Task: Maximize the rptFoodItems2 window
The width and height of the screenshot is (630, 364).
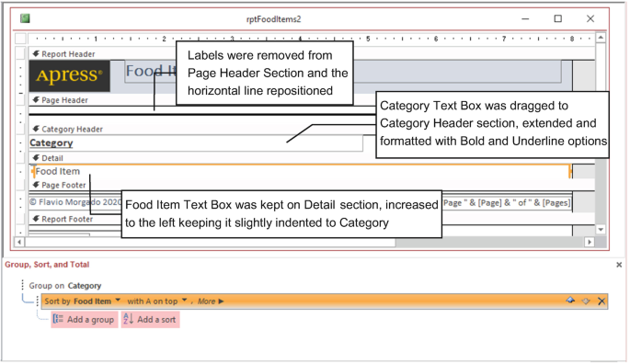Action: [558, 18]
